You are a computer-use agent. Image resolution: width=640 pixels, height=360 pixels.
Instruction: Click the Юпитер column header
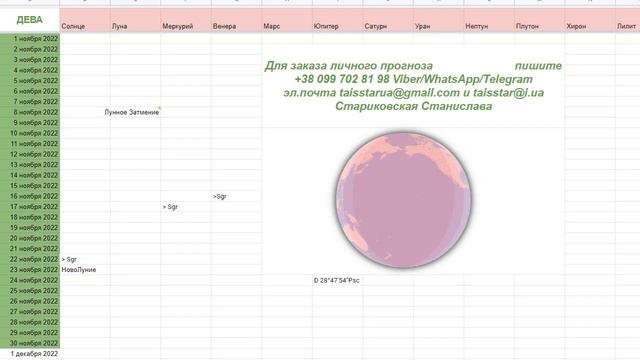pos(338,20)
